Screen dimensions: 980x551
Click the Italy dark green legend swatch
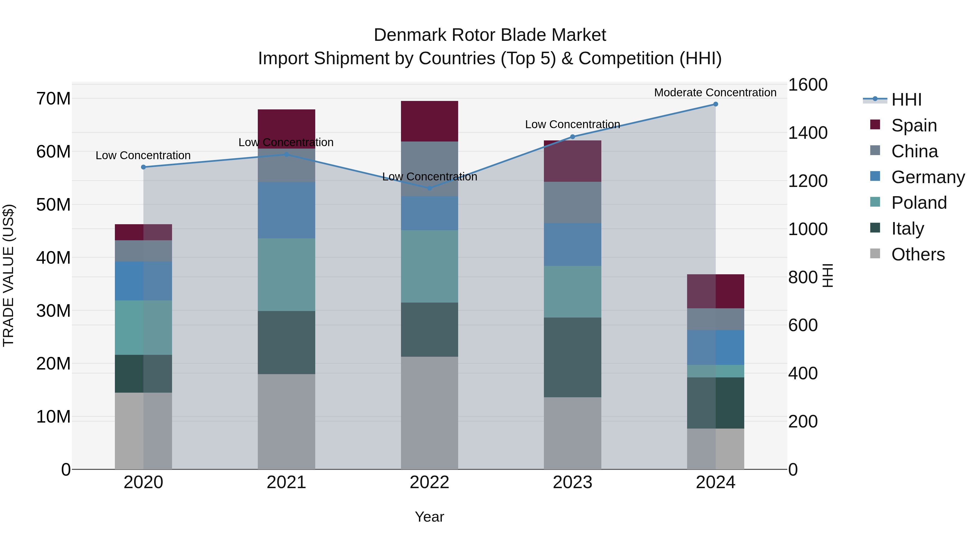pyautogui.click(x=875, y=227)
